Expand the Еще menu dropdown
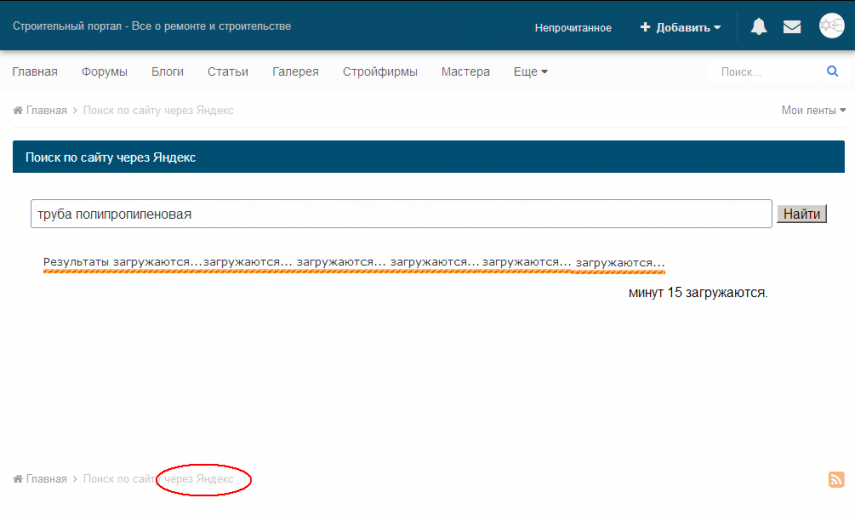855x515 pixels. pyautogui.click(x=530, y=72)
